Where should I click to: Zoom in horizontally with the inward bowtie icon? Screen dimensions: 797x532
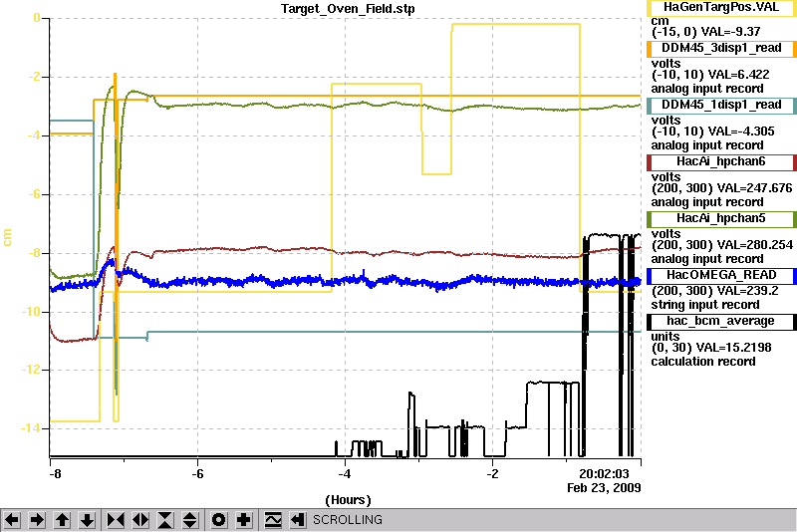tap(116, 520)
